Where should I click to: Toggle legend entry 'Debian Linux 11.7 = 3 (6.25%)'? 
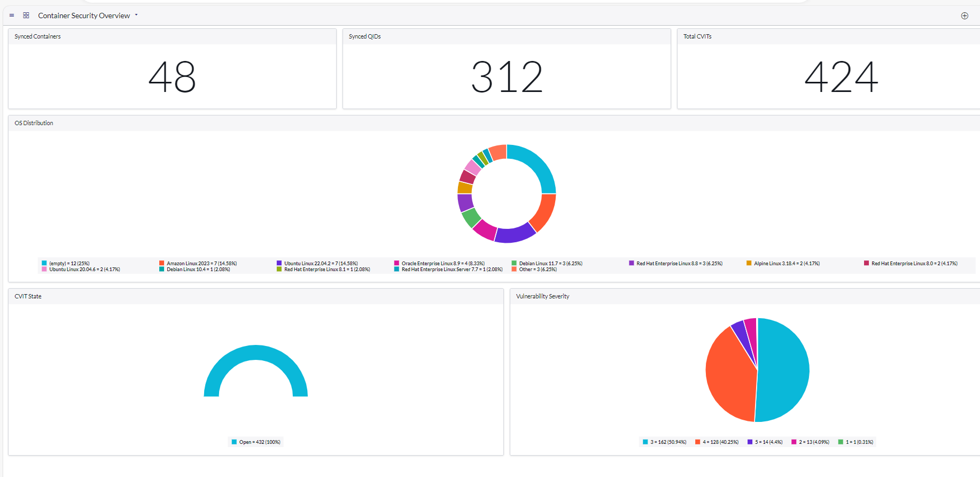click(x=547, y=263)
